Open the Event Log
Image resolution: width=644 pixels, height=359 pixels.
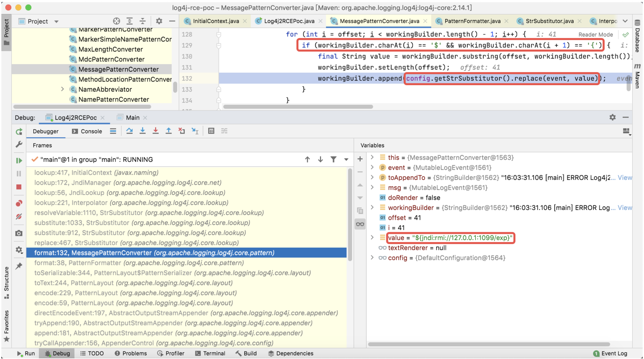coord(610,353)
